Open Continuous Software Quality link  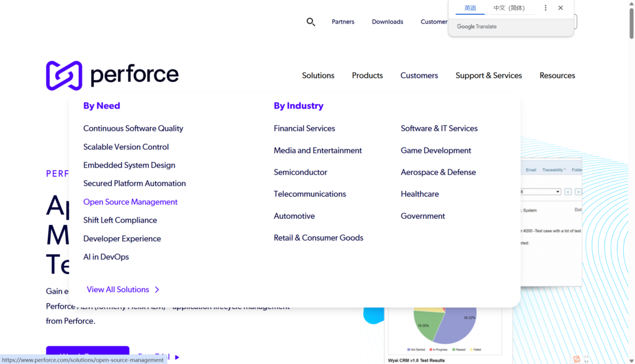[133, 128]
